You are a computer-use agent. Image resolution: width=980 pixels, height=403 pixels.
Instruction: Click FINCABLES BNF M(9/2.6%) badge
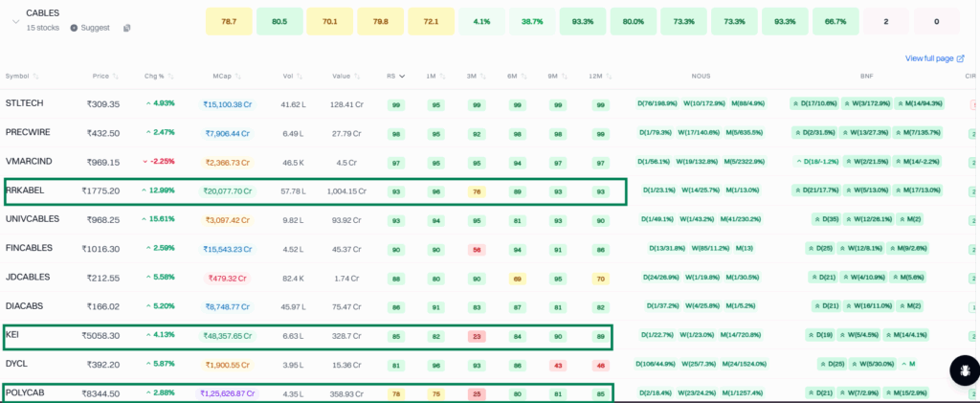pyautogui.click(x=909, y=248)
